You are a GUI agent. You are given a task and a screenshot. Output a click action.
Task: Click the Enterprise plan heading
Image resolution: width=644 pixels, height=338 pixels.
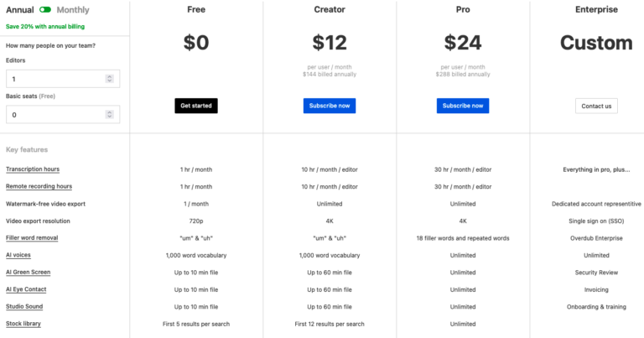596,10
